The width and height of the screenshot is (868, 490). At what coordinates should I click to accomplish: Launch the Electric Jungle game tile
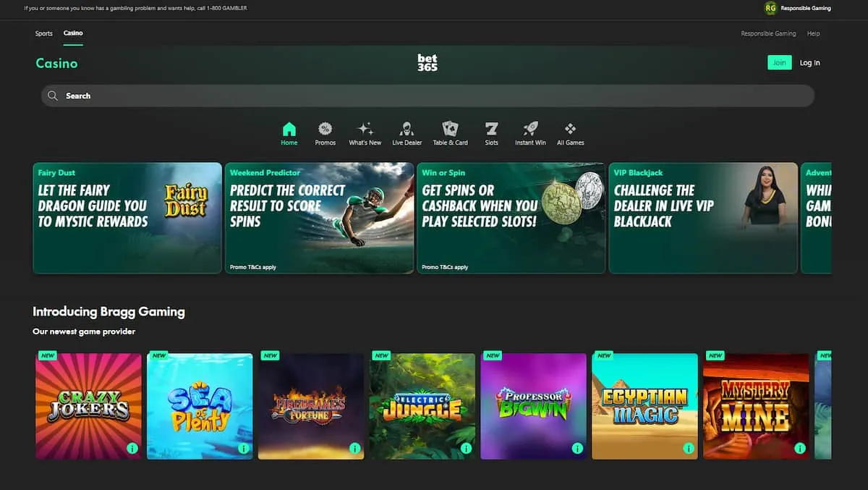(422, 406)
